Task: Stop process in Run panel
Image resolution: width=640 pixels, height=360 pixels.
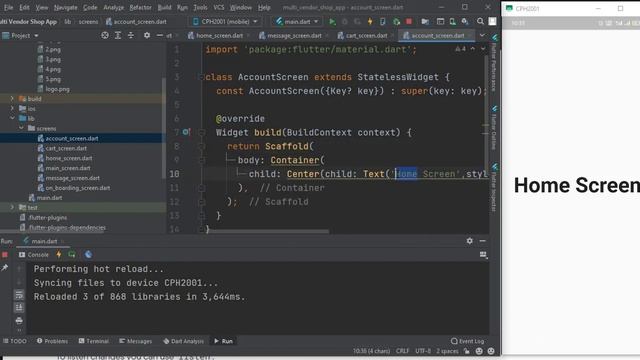Action: coord(5,255)
